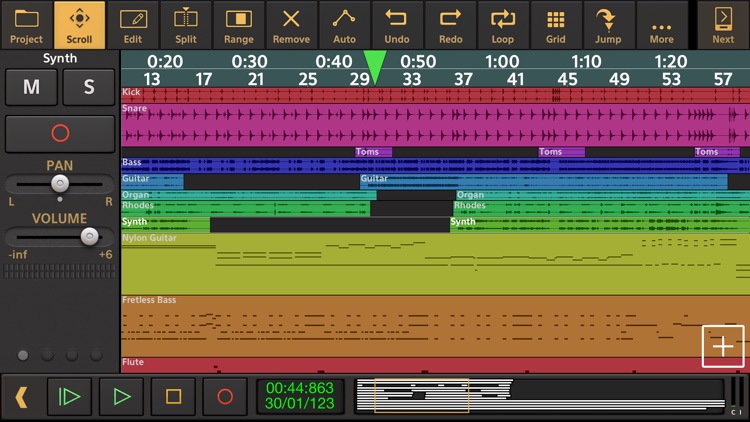Select the first Rhodes clip
Screen dimensions: 750x422
click(x=245, y=208)
